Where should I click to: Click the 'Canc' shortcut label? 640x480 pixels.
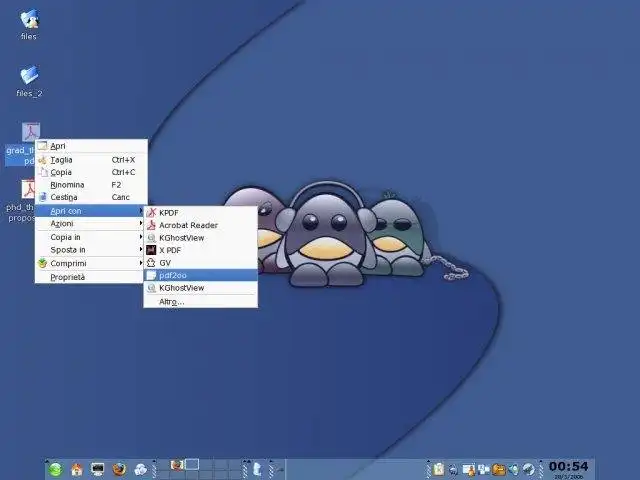point(120,197)
